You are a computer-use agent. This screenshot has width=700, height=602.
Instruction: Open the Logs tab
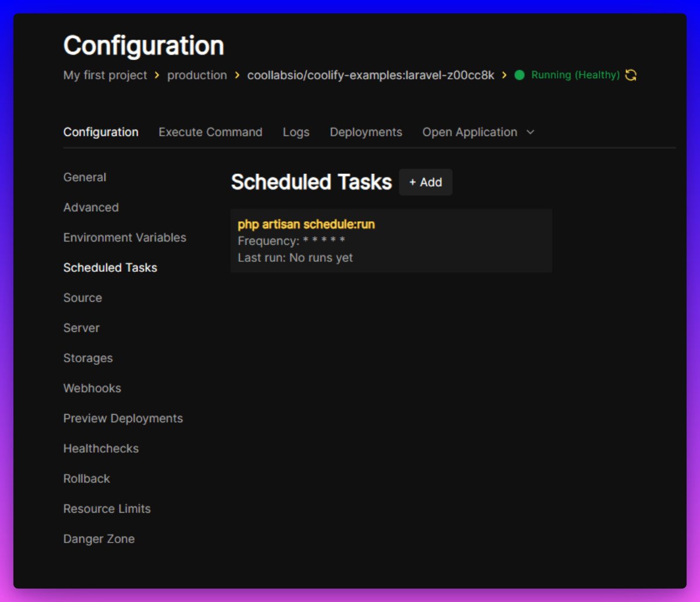coord(296,132)
